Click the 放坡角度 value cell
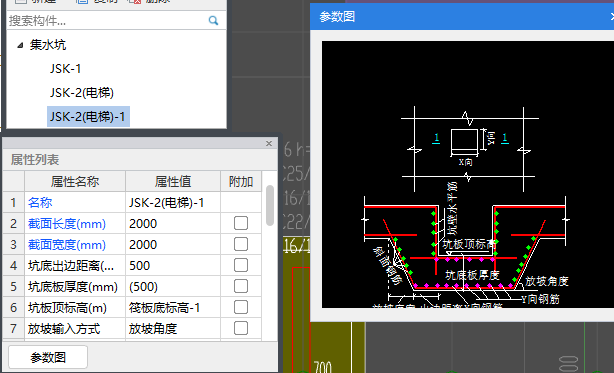Screen dimensions: 614x373 tap(173, 329)
